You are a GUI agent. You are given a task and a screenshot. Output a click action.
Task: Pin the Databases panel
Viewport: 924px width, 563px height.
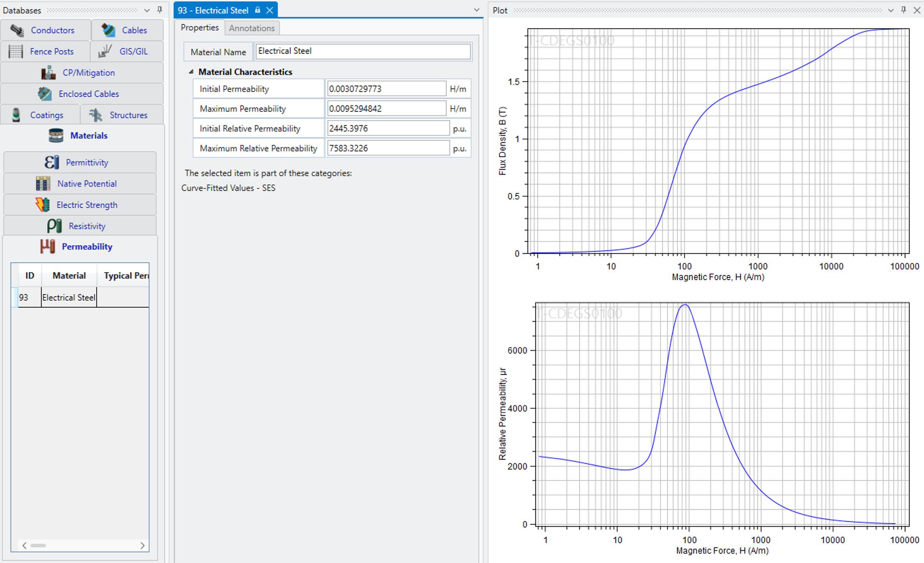coord(160,10)
